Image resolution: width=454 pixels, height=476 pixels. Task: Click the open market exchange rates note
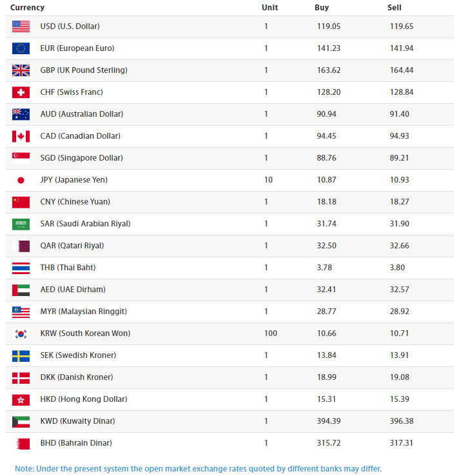(198, 468)
